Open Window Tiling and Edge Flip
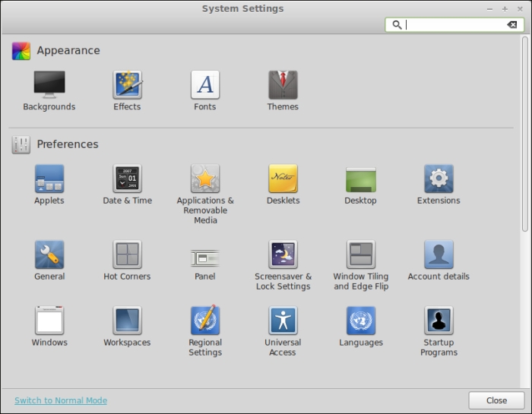 pos(361,265)
